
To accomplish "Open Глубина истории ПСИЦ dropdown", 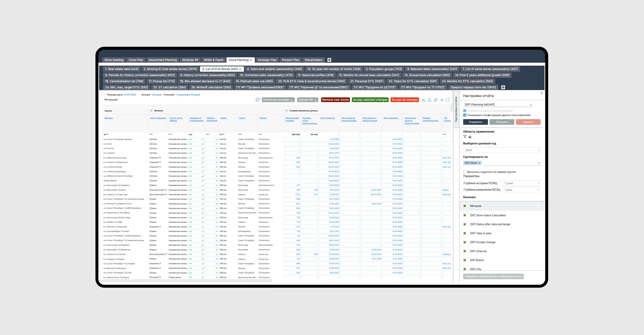I will (x=521, y=183).
